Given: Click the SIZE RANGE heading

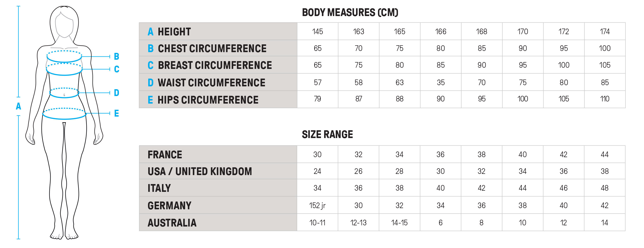Looking at the screenshot, I should tap(327, 135).
